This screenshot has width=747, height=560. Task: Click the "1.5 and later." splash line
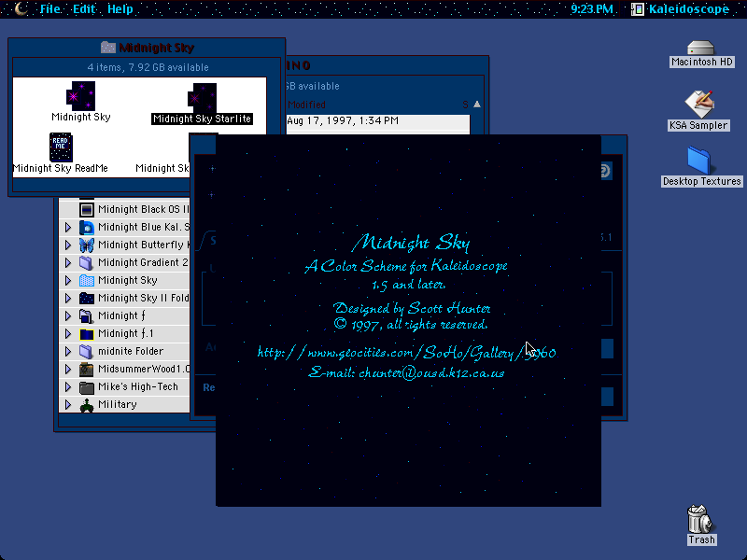click(409, 285)
